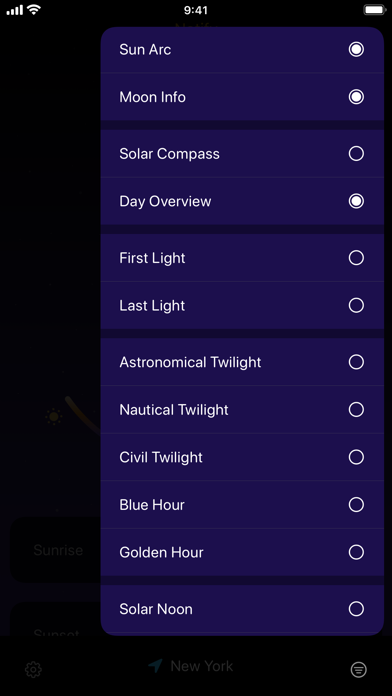Viewport: 392px width, 696px height.
Task: Enable the Nautical Twilight radio circle
Action: coord(356,410)
